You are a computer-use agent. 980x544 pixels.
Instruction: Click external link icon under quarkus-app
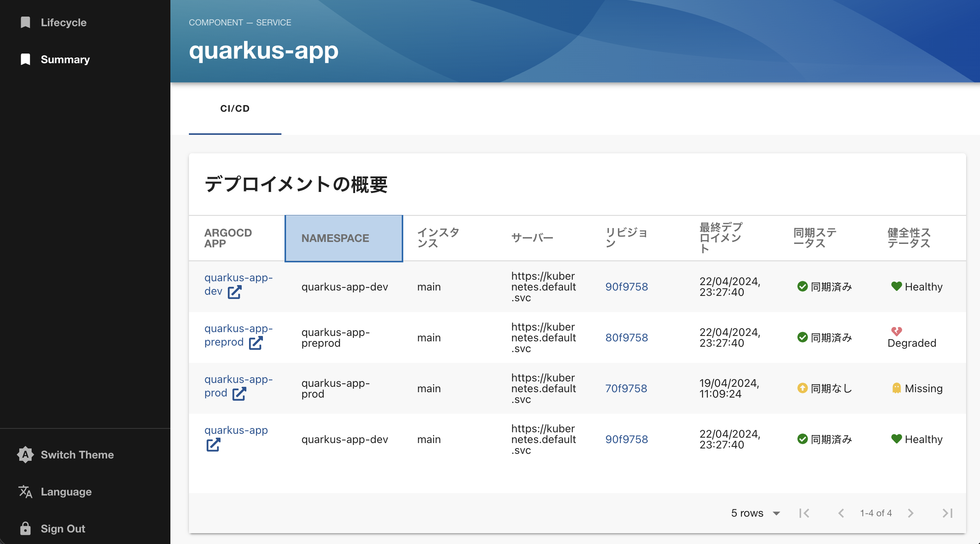213,445
